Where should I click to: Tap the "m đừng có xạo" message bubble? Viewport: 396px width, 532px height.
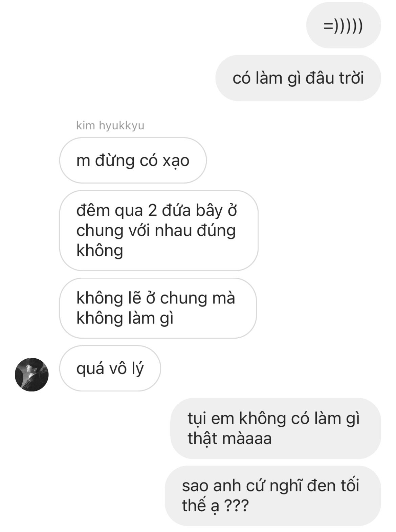pos(133,160)
